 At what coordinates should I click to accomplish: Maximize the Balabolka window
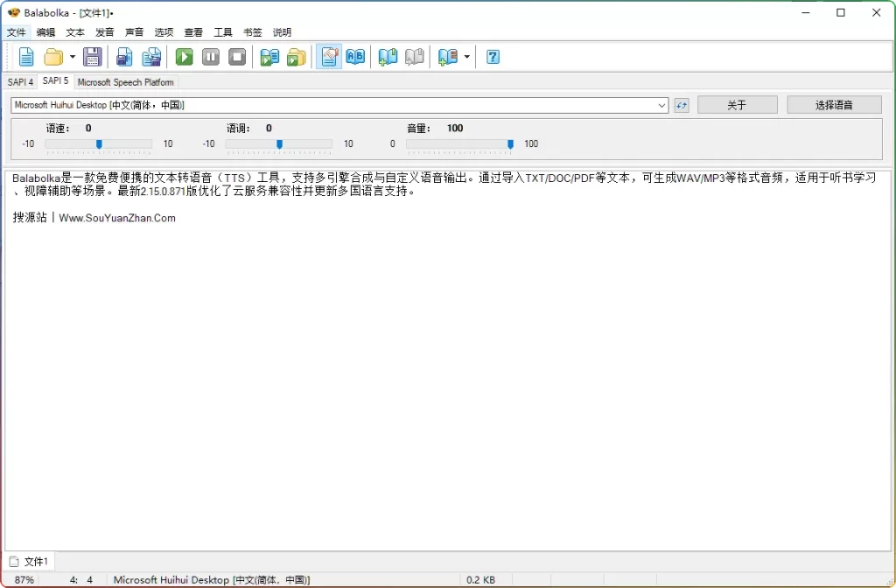click(x=841, y=12)
